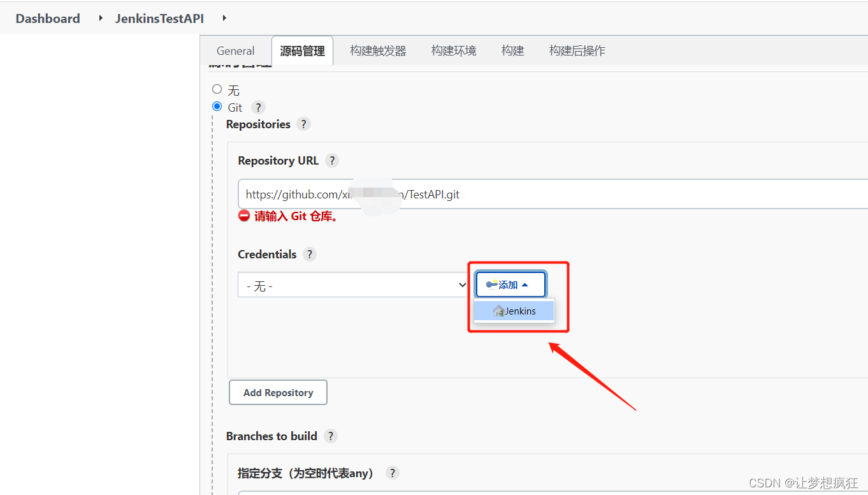Open JenkinsTestAPI breadcrumb link
The width and height of the screenshot is (868, 495).
pyautogui.click(x=159, y=18)
